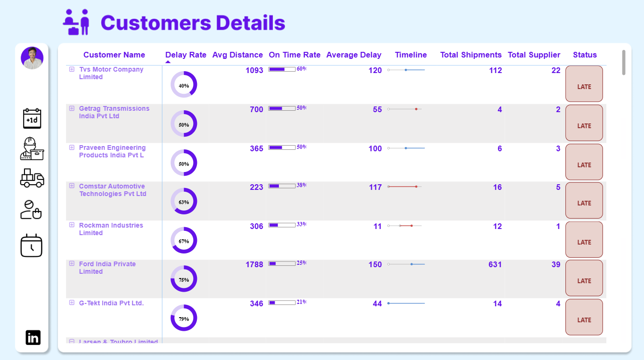Screen dimensions: 644x360
Task: Click the LATE status for G-Tekt India
Action: click(584, 318)
